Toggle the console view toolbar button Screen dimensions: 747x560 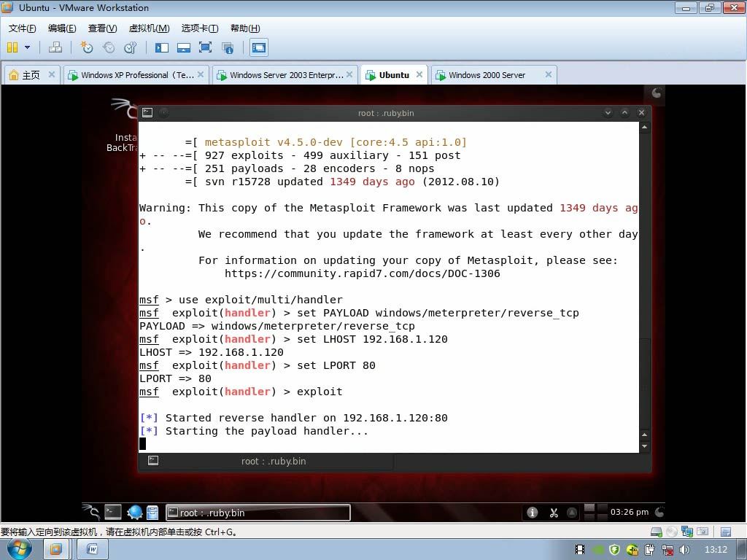point(259,47)
